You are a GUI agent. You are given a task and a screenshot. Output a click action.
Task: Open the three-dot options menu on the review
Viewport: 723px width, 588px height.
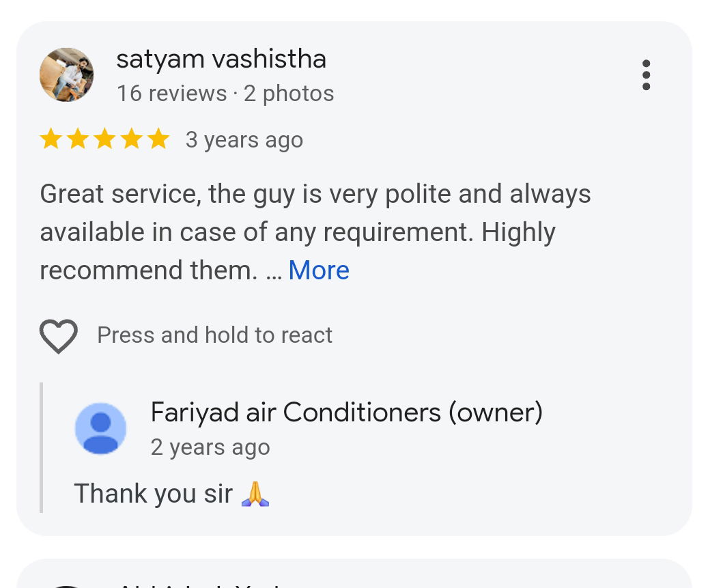tap(646, 74)
